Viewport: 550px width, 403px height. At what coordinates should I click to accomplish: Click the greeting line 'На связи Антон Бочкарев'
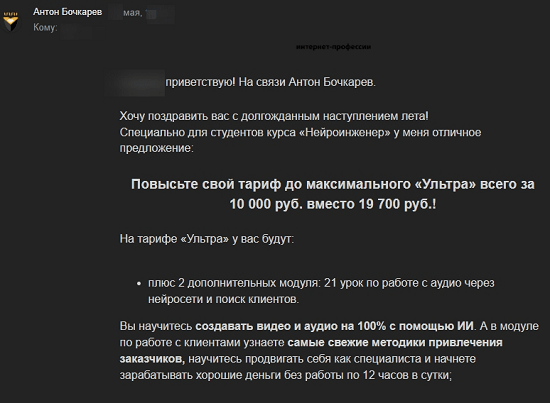[x=307, y=82]
